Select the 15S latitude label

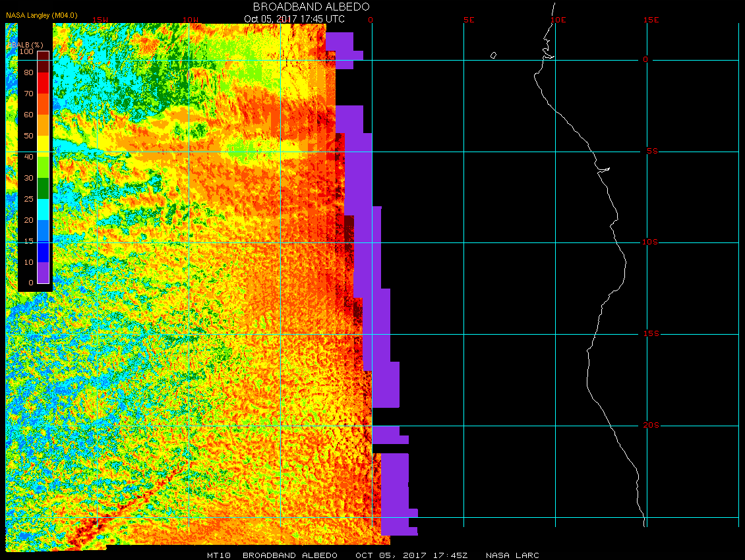click(651, 334)
